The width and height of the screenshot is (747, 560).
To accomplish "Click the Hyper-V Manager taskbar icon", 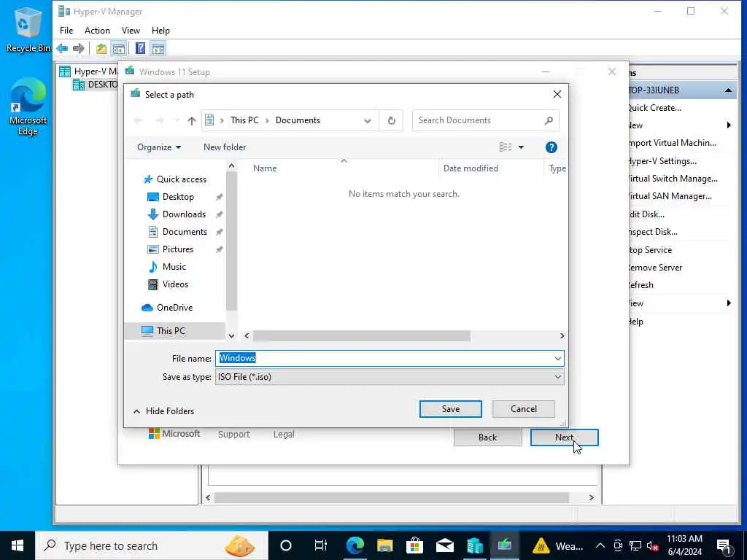I will click(x=475, y=545).
